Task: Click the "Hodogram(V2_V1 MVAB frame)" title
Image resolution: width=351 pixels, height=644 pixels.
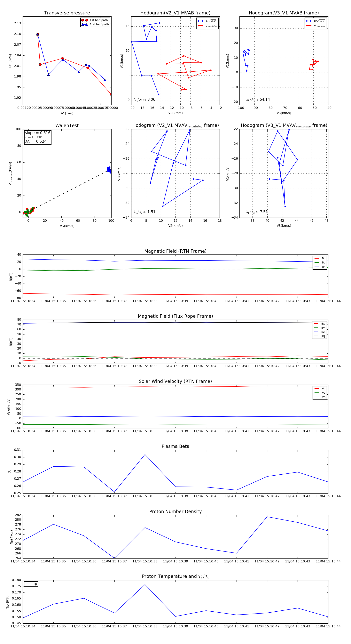Action: (175, 13)
